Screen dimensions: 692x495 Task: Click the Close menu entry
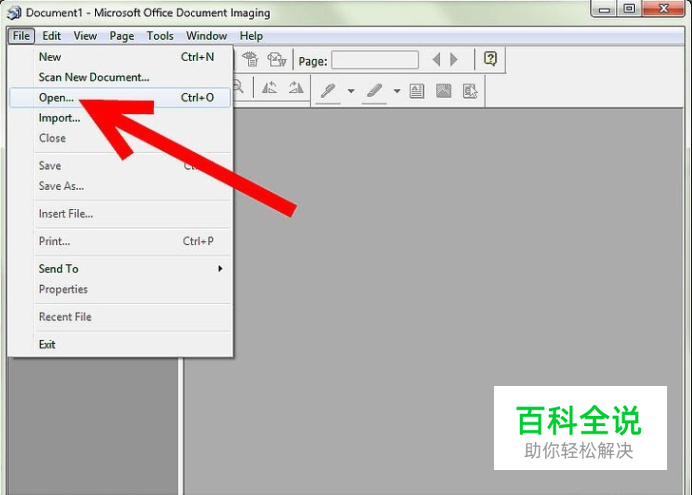(x=120, y=138)
